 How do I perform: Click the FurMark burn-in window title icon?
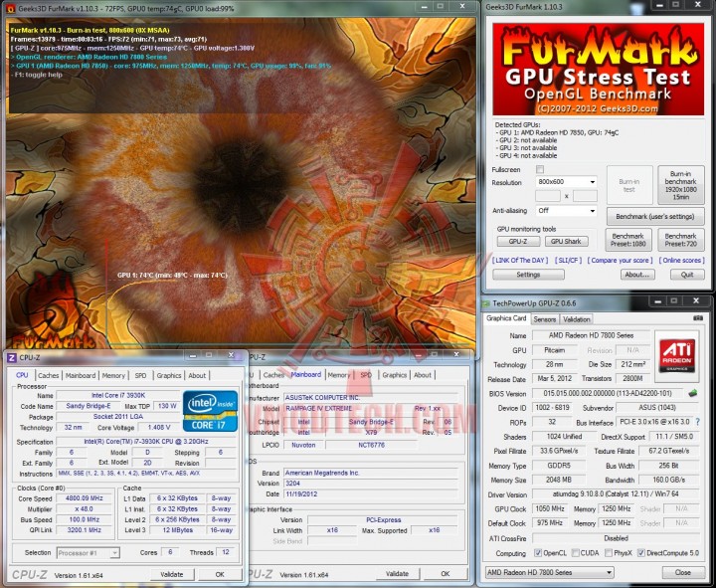pyautogui.click(x=11, y=8)
